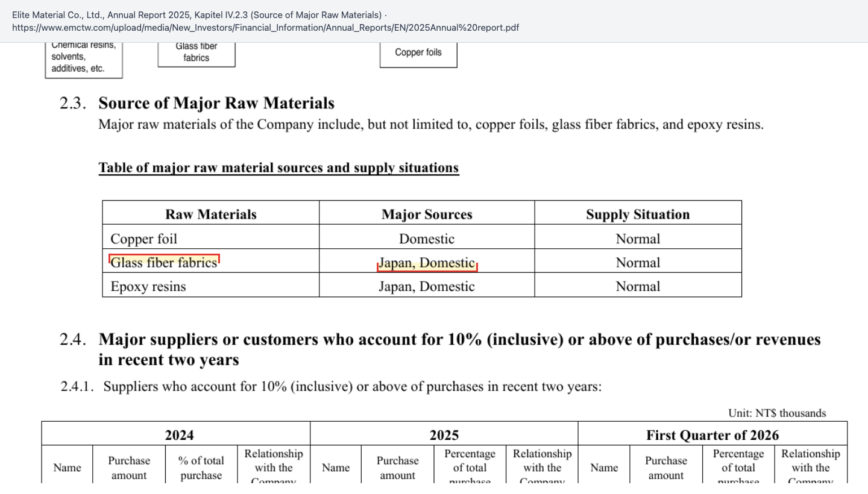Click the sentence beginning "Major raw materials of the Company"
The height and width of the screenshot is (494, 868).
(431, 125)
